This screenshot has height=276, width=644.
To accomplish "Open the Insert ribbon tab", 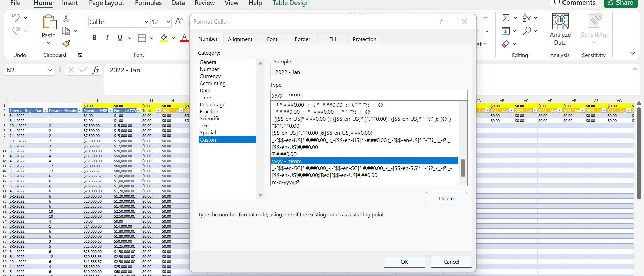I will (x=70, y=3).
